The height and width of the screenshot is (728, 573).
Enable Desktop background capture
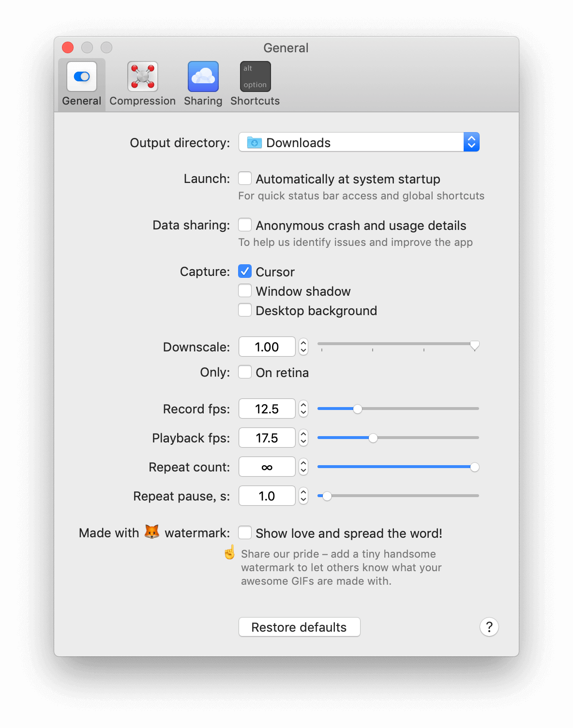(245, 310)
